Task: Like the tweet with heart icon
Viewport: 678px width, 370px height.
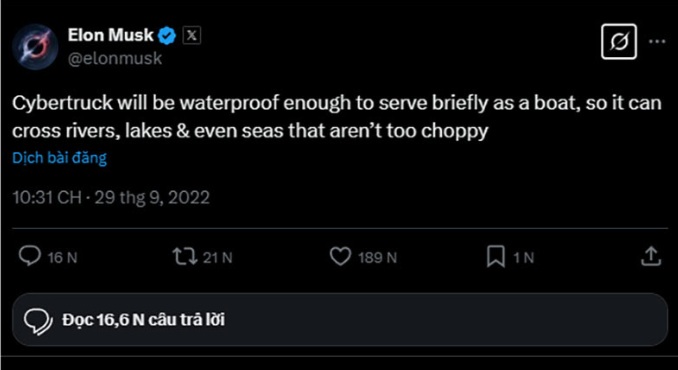Action: coord(341,257)
